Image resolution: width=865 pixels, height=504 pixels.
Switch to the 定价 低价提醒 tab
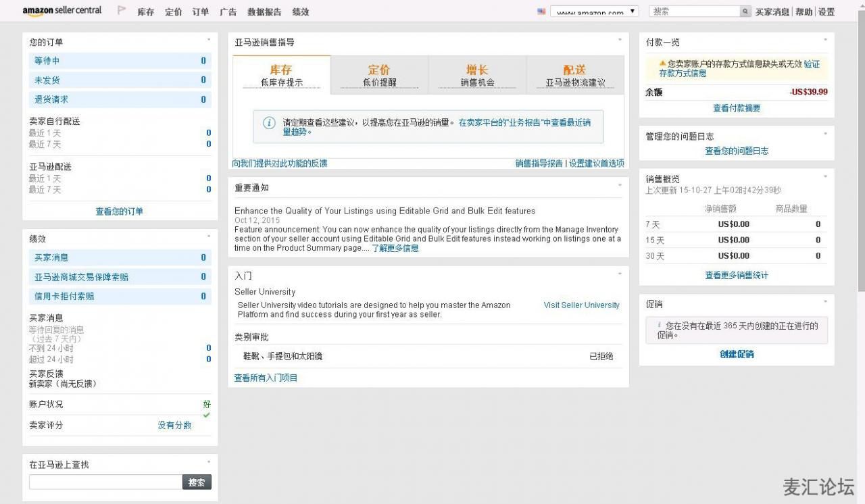point(379,75)
